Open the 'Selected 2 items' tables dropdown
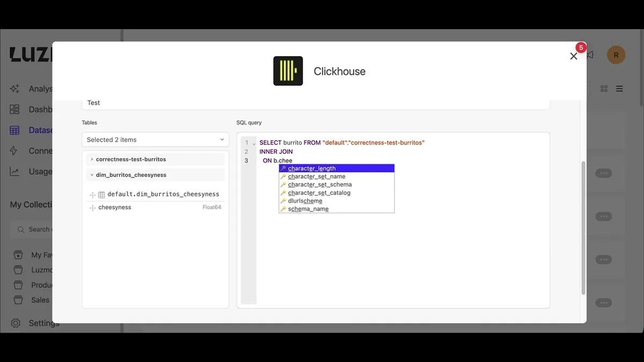Viewport: 644px width, 362px height. (155, 139)
